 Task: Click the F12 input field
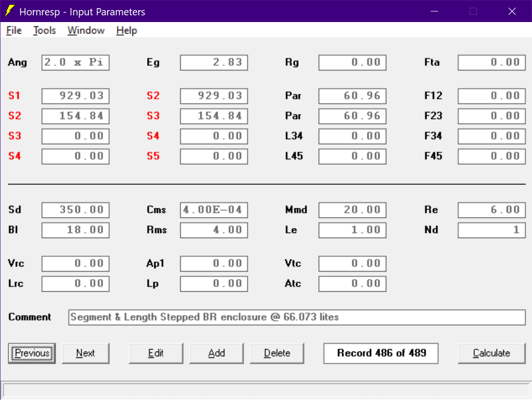[492, 96]
